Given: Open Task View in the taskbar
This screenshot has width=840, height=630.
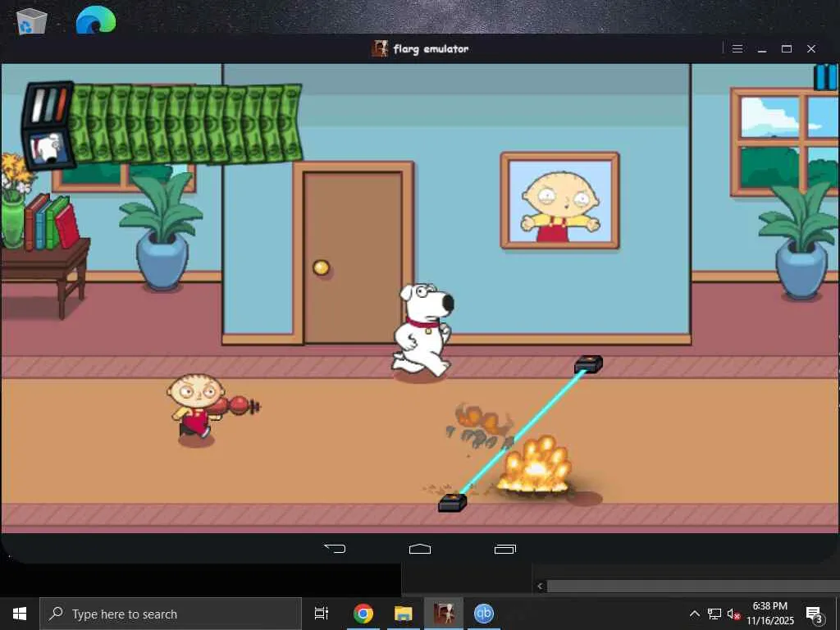Looking at the screenshot, I should (322, 614).
